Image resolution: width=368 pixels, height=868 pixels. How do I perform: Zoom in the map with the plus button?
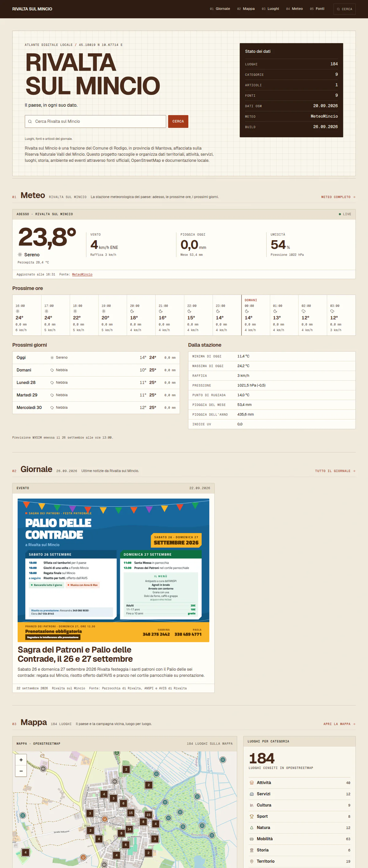point(21,760)
